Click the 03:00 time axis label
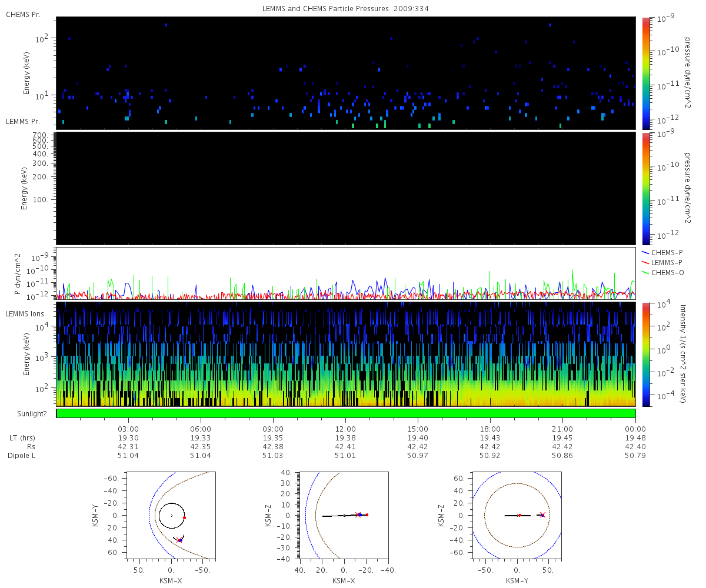This screenshot has height=588, width=706. coord(128,429)
